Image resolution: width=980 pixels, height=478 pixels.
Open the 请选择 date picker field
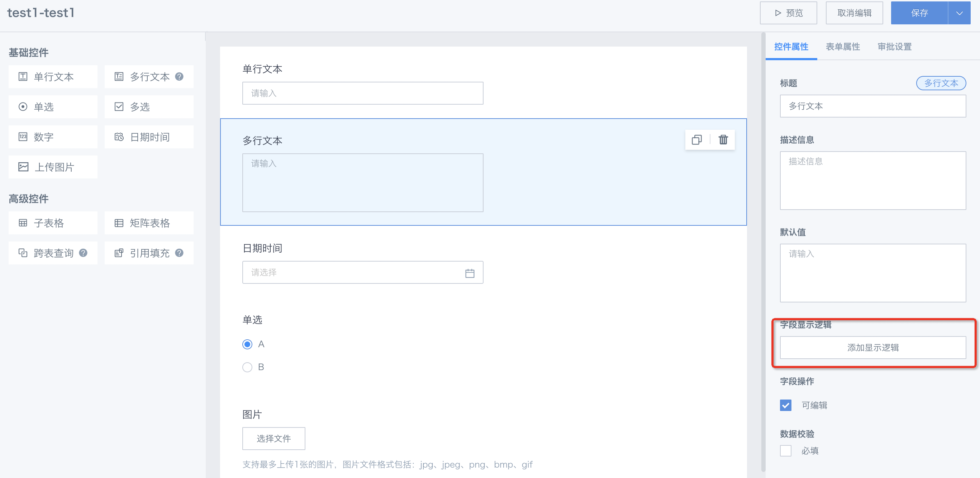[x=362, y=272]
